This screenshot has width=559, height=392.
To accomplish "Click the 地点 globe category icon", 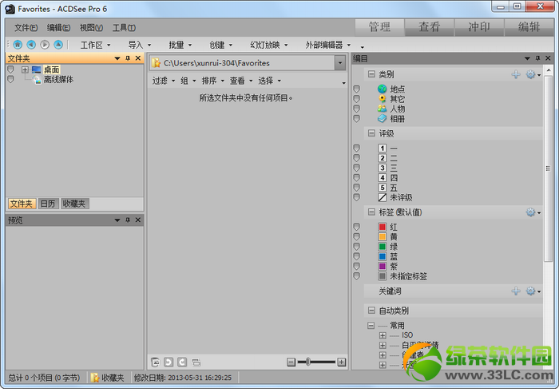I will [383, 89].
